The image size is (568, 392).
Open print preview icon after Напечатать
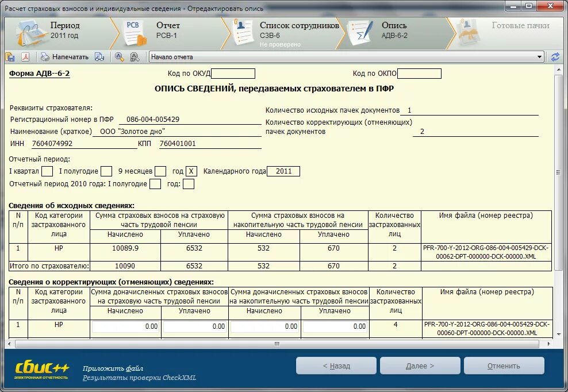pyautogui.click(x=99, y=57)
